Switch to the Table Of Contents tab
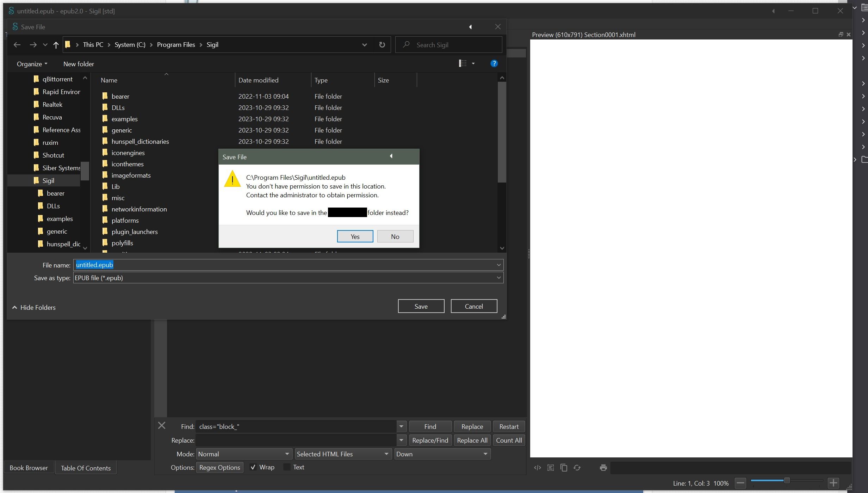The height and width of the screenshot is (493, 868). (86, 468)
